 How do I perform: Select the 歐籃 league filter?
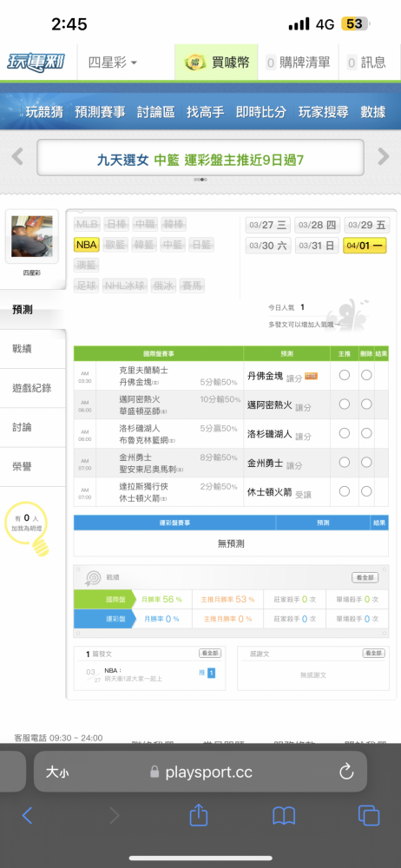115,245
